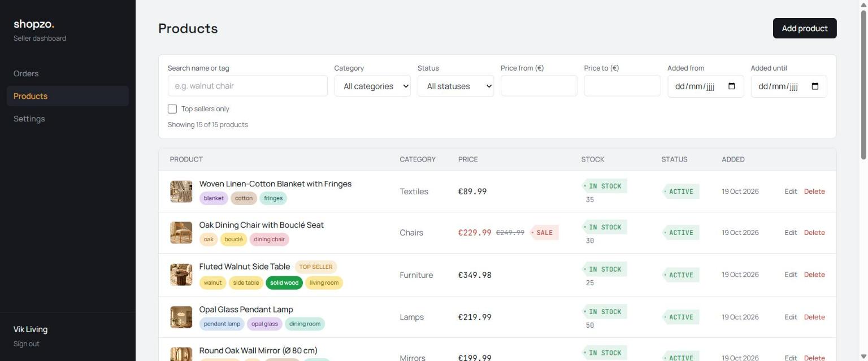Edit the Opal Glass Pendant Lamp

pos(791,317)
